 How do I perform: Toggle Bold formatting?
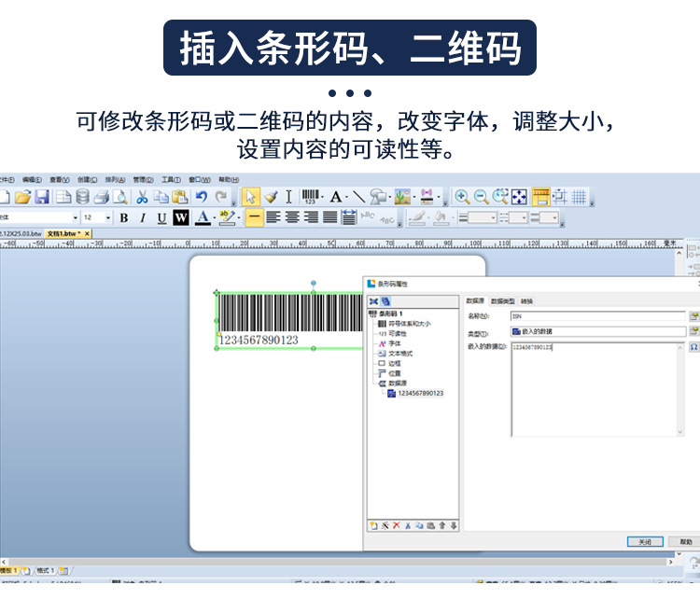click(124, 217)
